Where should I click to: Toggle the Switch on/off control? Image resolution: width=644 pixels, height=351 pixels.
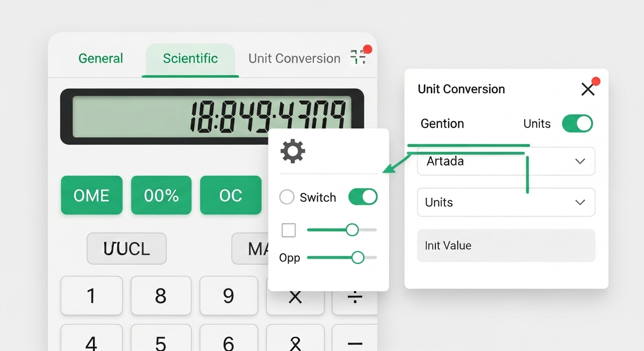click(363, 197)
